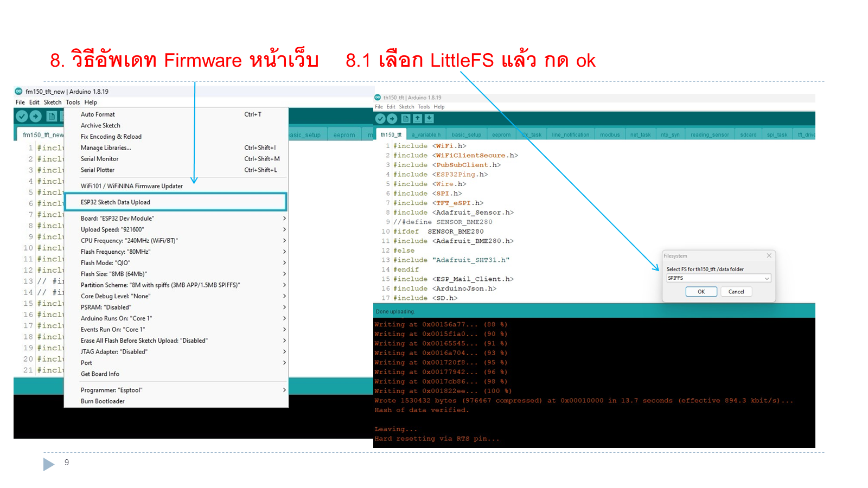Image resolution: width=868 pixels, height=488 pixels.
Task: Switch to sdcard tab
Action: pyautogui.click(x=748, y=134)
